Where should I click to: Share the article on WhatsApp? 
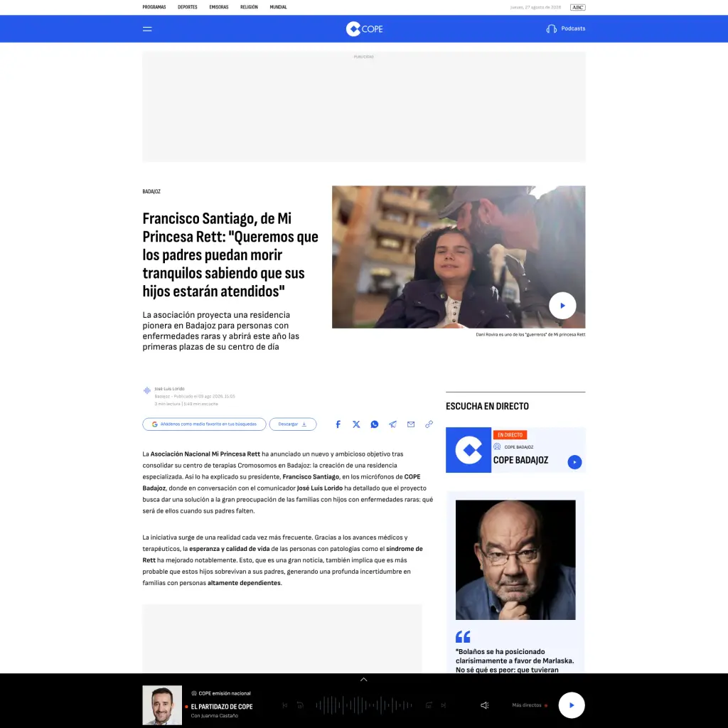(x=374, y=424)
